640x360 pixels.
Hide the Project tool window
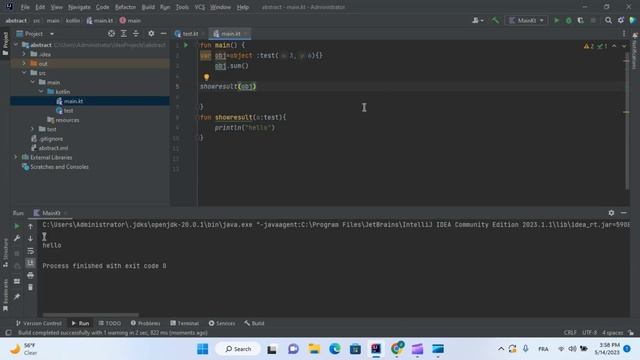click(163, 34)
